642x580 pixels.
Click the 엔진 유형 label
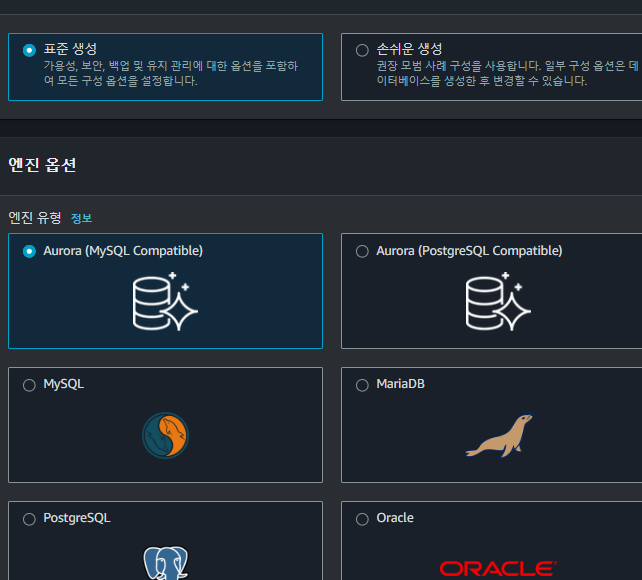pos(35,218)
